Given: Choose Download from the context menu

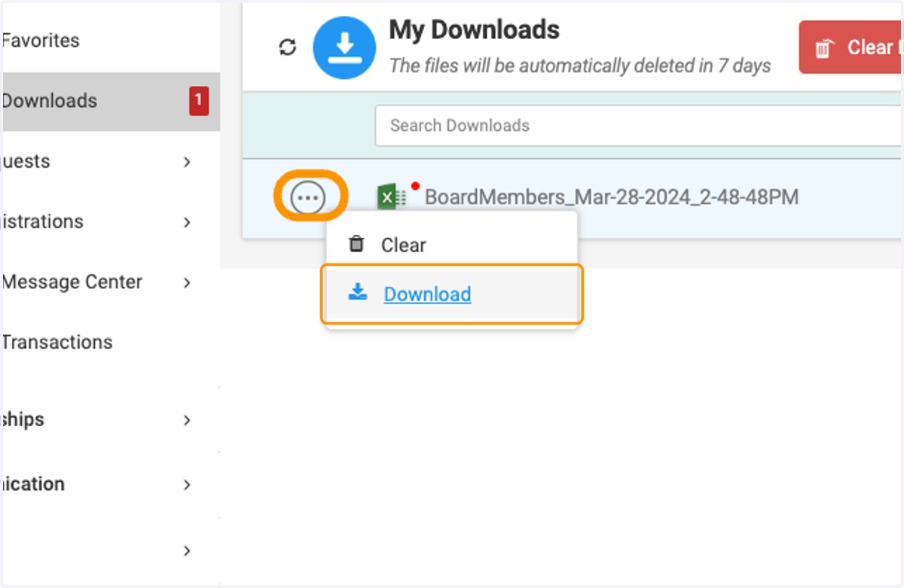Looking at the screenshot, I should (x=452, y=294).
